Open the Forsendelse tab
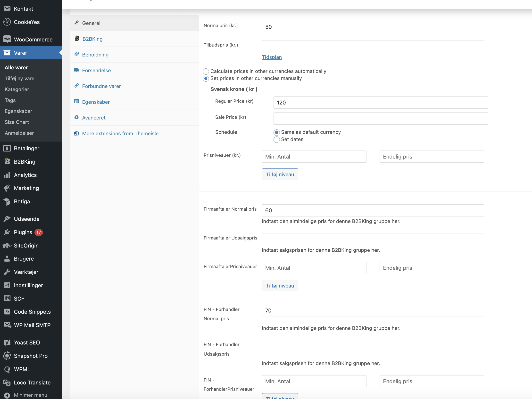The image size is (532, 399). tap(134, 70)
